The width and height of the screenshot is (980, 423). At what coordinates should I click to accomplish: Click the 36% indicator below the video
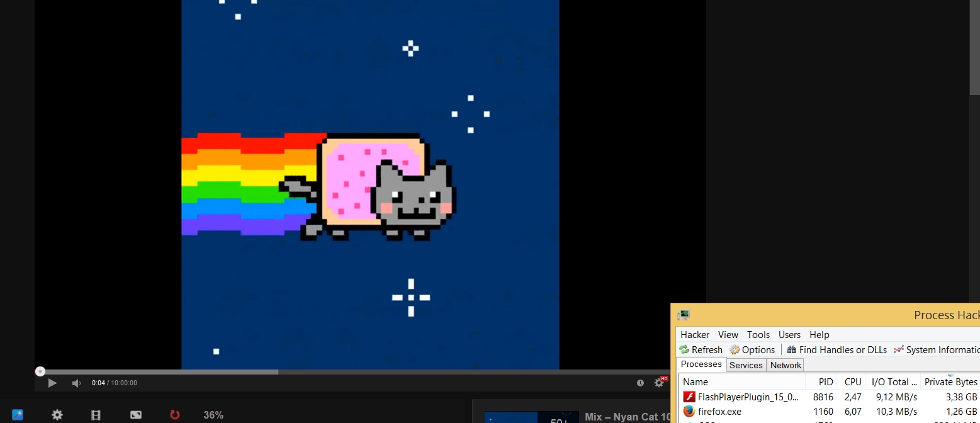coord(213,415)
